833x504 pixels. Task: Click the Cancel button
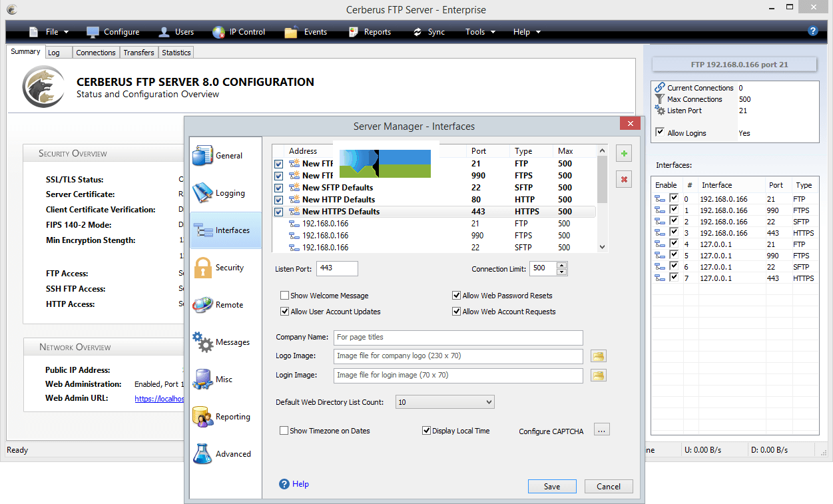click(609, 486)
